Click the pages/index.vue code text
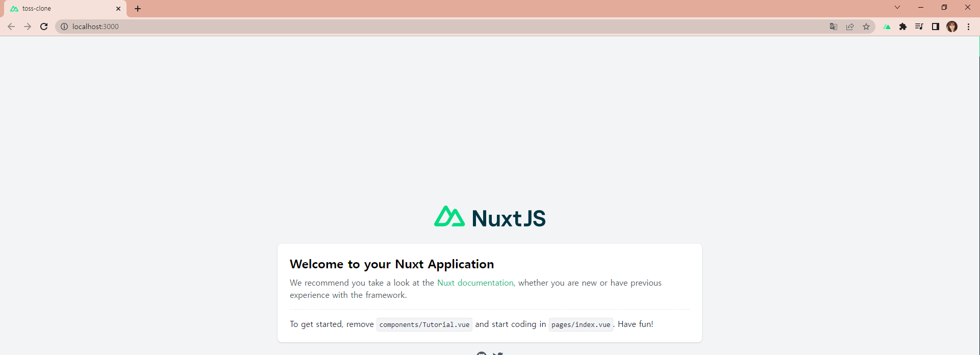980x355 pixels. click(581, 324)
